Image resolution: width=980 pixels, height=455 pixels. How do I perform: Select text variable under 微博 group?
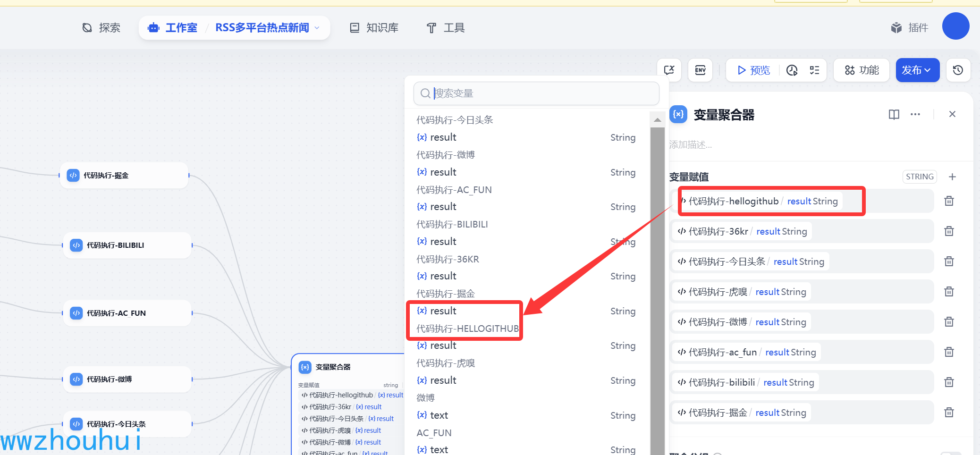coord(526,415)
